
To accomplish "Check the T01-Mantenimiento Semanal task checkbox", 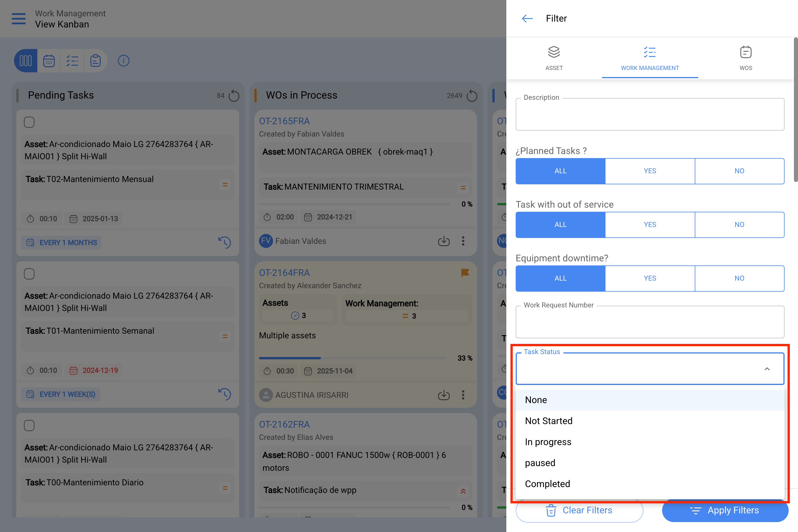I will tap(29, 274).
